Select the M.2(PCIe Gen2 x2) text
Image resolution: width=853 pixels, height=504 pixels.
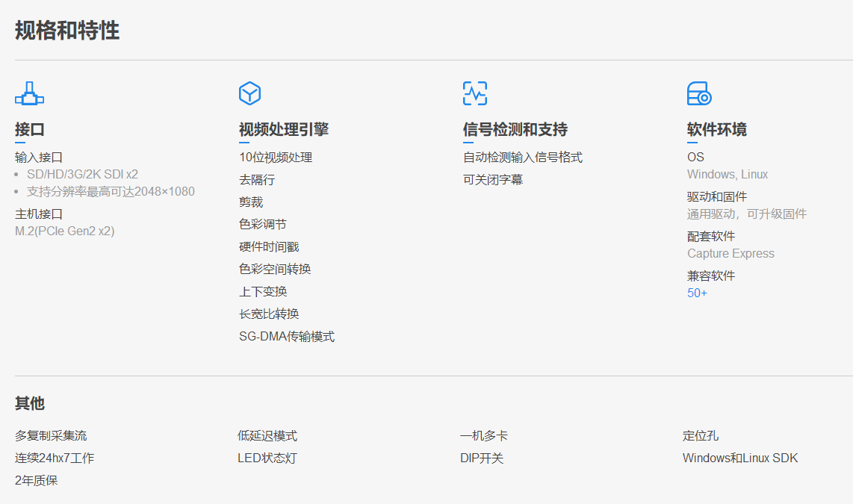tap(65, 231)
